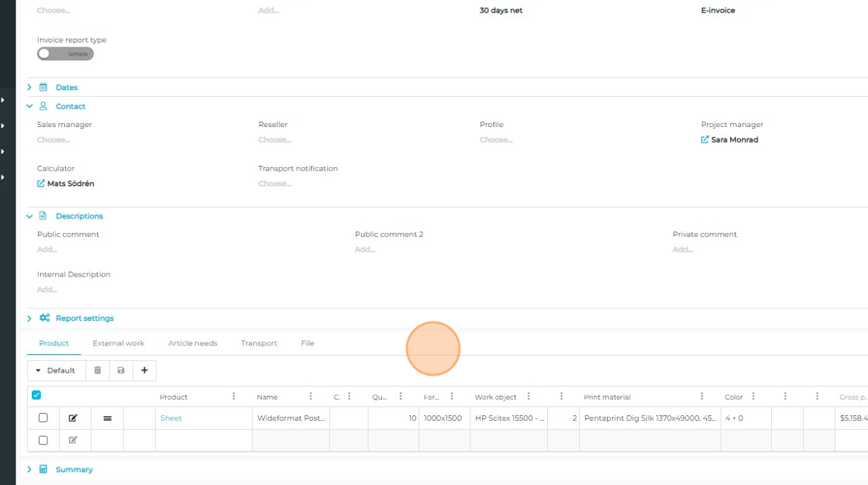Open the Product column options menu
Image resolution: width=868 pixels, height=485 pixels.
click(233, 397)
